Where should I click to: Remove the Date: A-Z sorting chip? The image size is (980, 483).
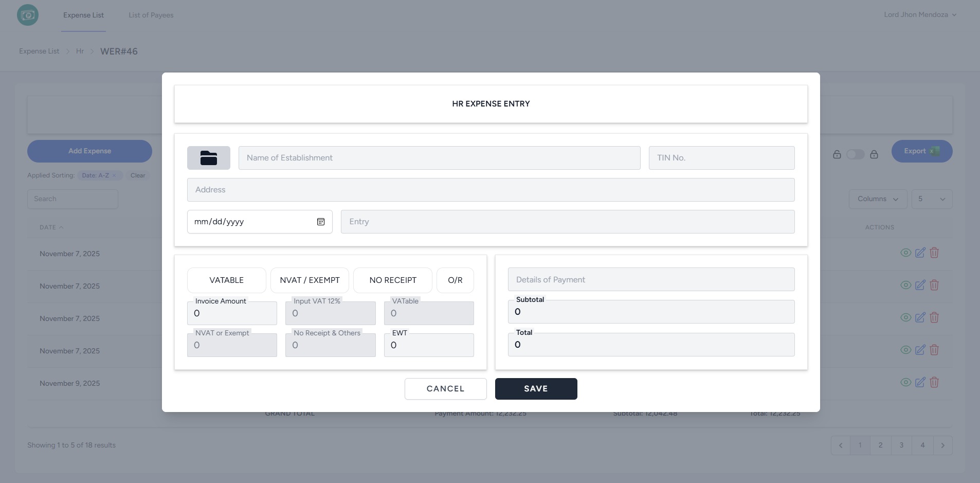click(114, 175)
